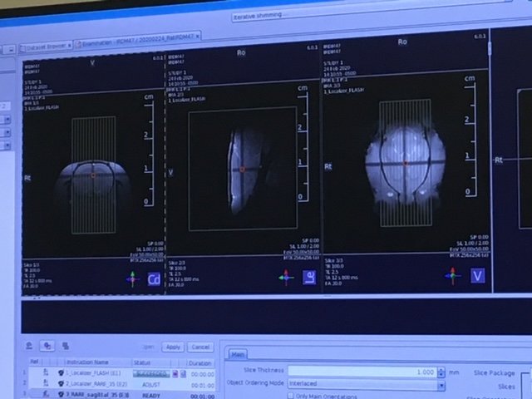Click the Slice Thickness value field
Image resolution: width=532 pixels, height=399 pixels.
362,372
